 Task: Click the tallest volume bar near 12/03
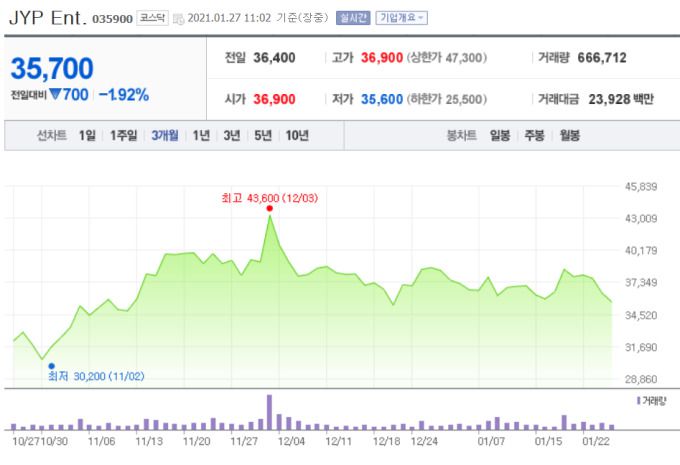tap(270, 412)
